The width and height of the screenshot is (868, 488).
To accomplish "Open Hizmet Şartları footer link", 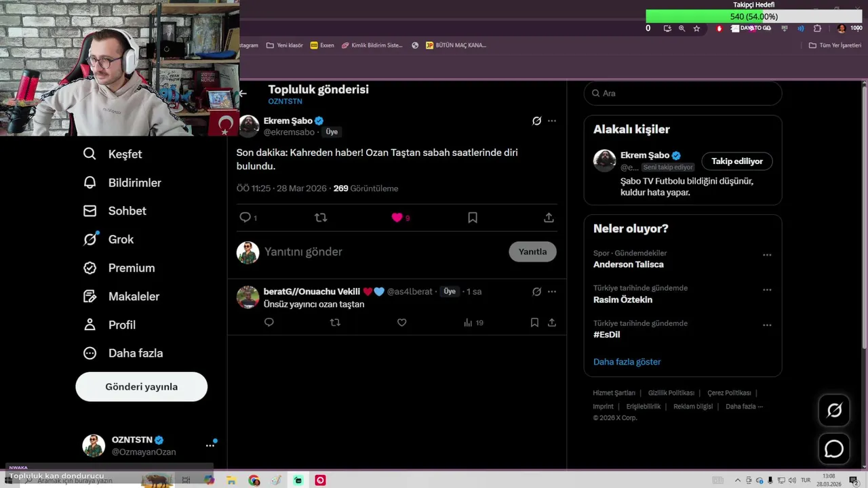I will click(x=614, y=393).
